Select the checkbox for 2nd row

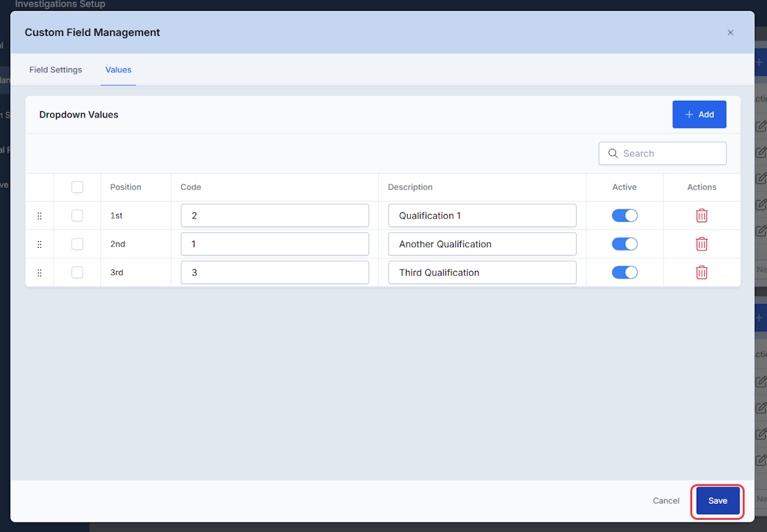[x=77, y=244]
